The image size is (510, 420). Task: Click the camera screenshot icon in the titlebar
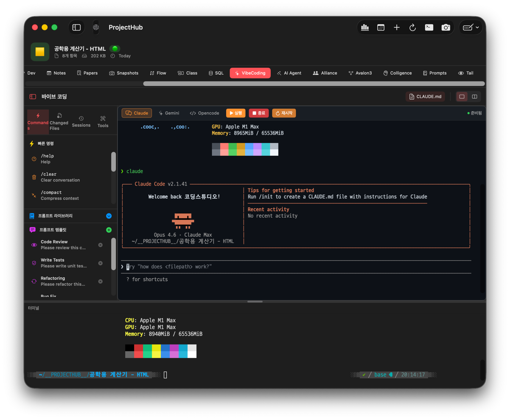[446, 27]
